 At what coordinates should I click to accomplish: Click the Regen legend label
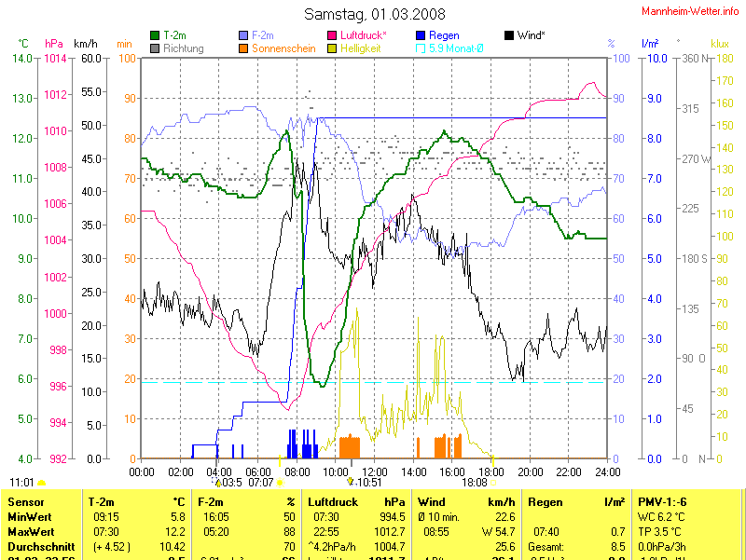(x=444, y=35)
